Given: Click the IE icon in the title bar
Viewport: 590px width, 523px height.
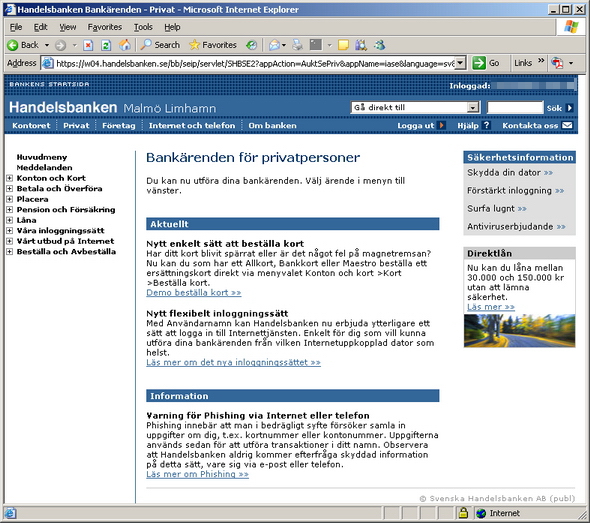Looking at the screenshot, I should coord(10,9).
